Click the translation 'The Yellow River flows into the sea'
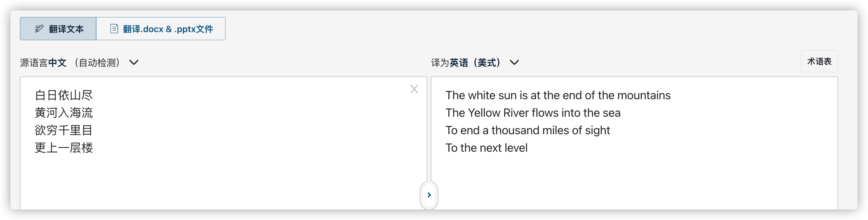The image size is (868, 220). [533, 113]
